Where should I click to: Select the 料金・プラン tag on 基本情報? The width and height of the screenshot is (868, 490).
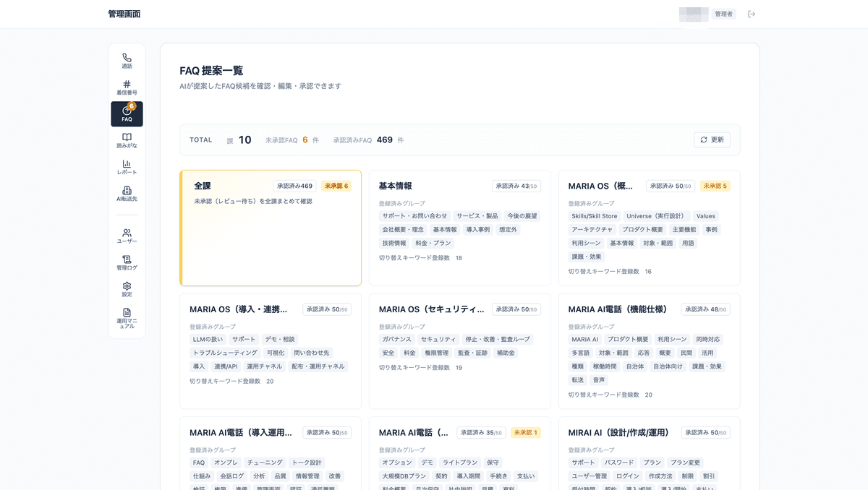click(x=432, y=243)
